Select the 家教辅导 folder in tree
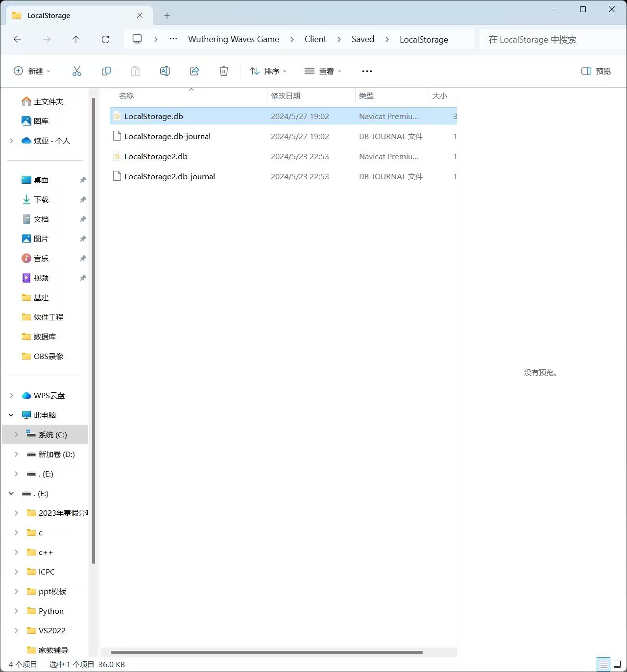627x672 pixels. 48,650
